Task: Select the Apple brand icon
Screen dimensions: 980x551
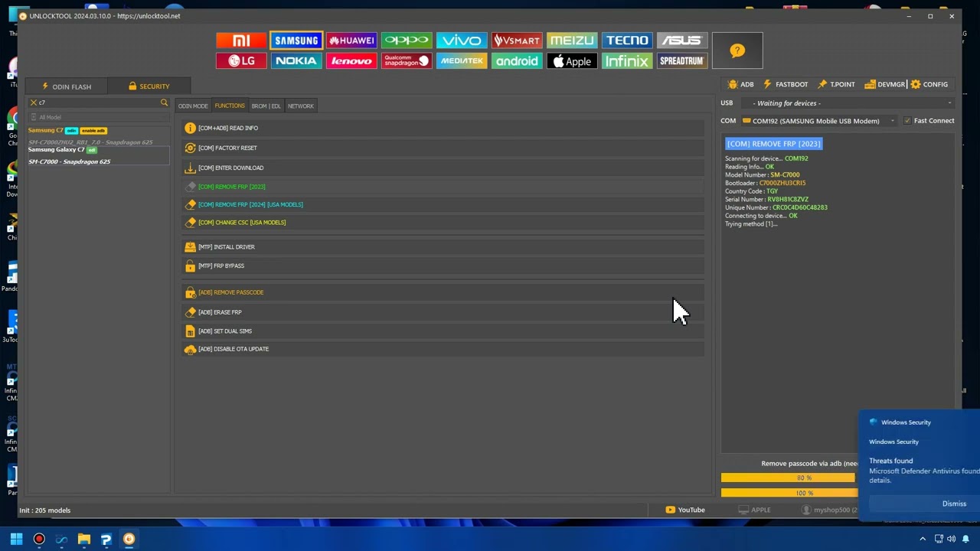Action: click(572, 61)
